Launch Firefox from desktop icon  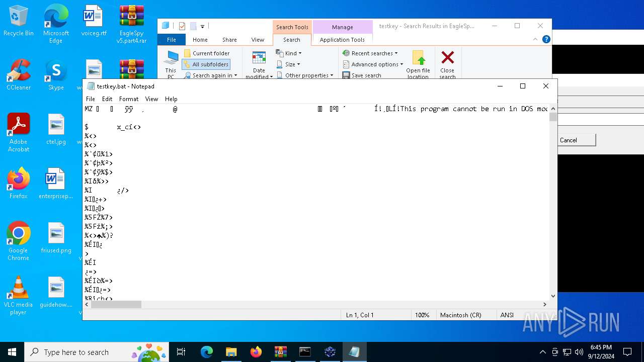(x=19, y=184)
